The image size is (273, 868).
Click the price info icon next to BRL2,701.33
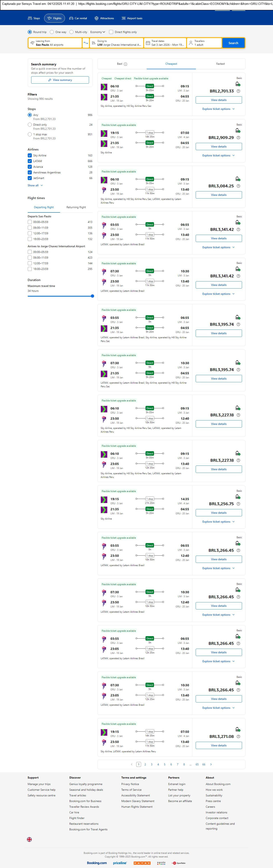point(238,91)
